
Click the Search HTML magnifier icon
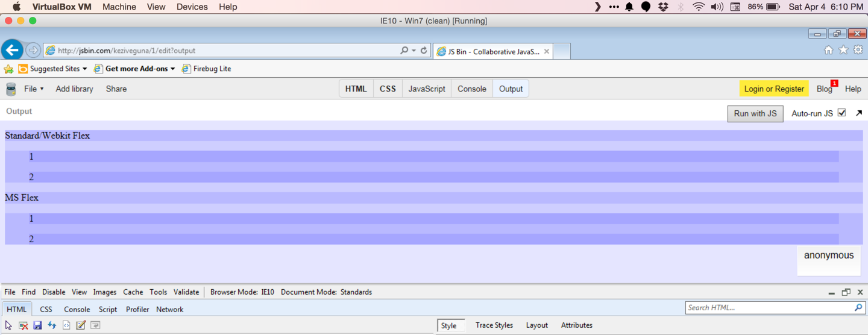[858, 307]
